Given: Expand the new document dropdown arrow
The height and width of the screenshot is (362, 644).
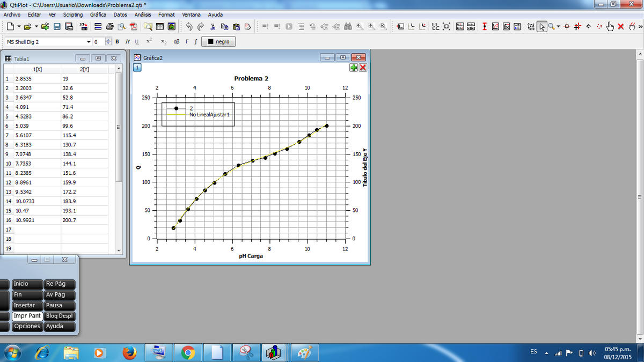Looking at the screenshot, I should coord(20,26).
